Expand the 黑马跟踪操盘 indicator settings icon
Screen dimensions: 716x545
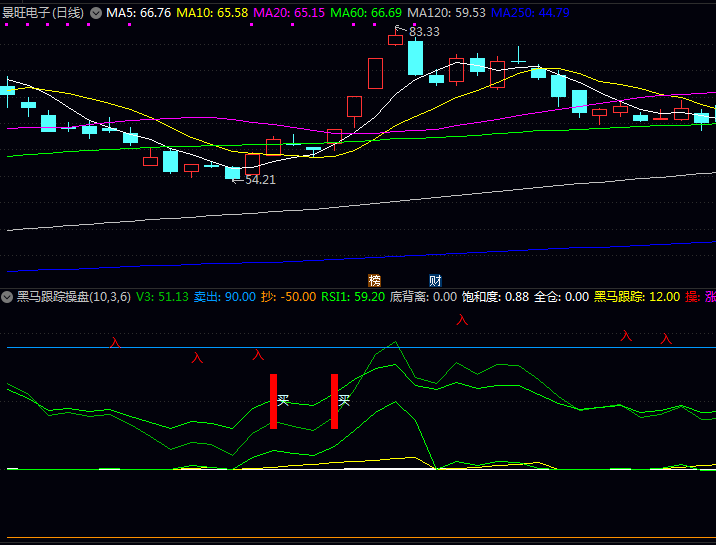pyautogui.click(x=8, y=297)
